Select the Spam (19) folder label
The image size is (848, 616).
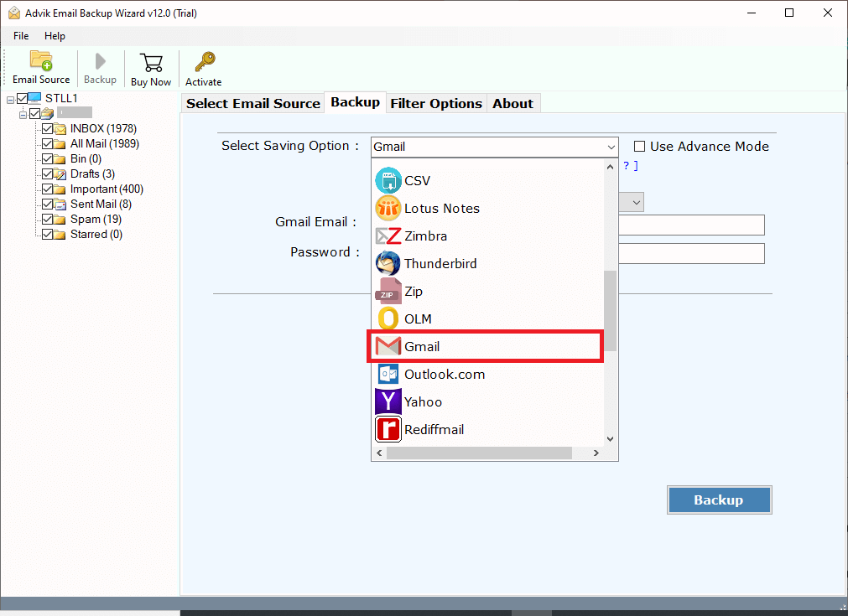coord(96,220)
